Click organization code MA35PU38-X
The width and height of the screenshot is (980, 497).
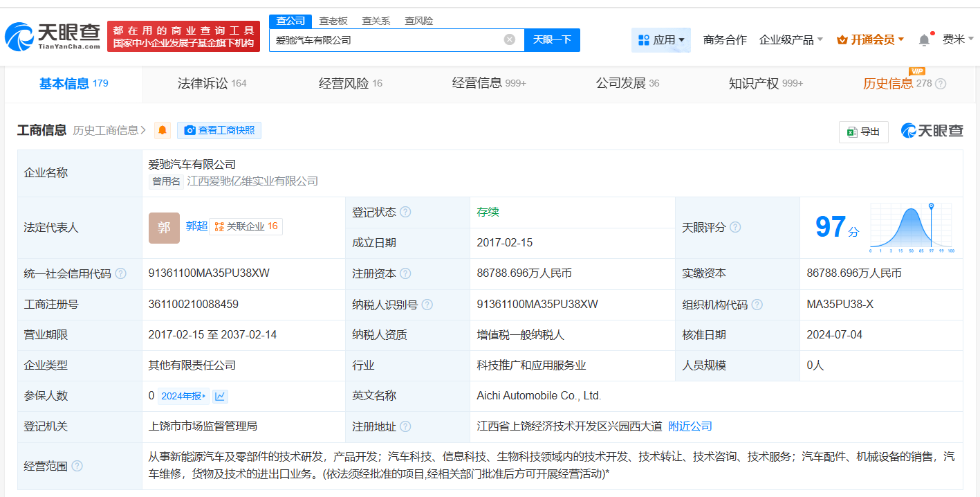(840, 305)
